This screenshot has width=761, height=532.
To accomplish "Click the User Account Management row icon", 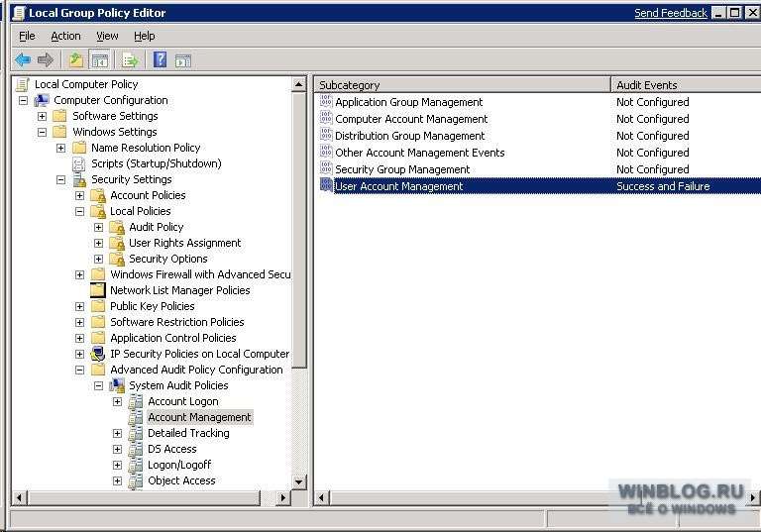I will 326,186.
